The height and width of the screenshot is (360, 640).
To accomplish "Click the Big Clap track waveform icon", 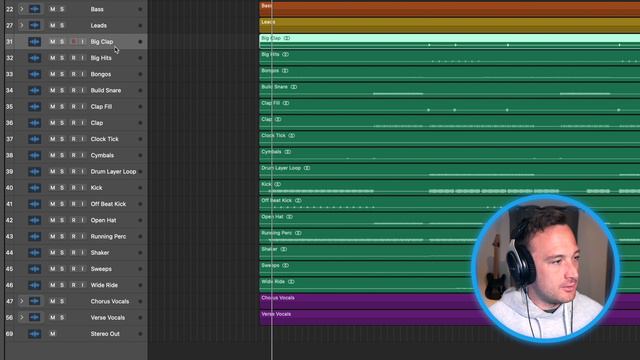I will point(35,42).
